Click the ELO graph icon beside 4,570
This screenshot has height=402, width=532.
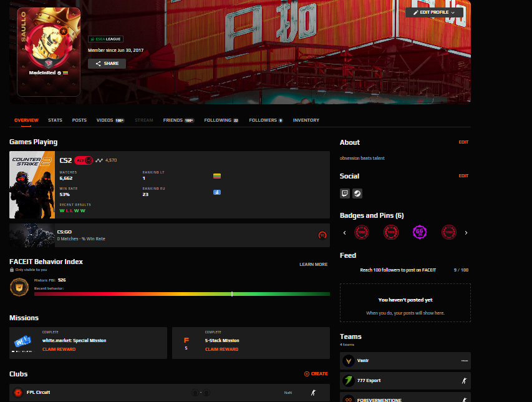pyautogui.click(x=99, y=160)
